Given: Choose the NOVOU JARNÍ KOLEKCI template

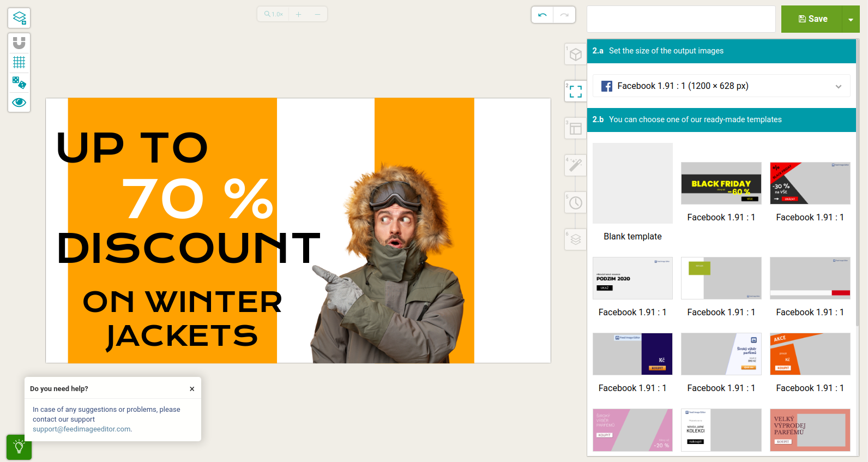Looking at the screenshot, I should pos(721,430).
